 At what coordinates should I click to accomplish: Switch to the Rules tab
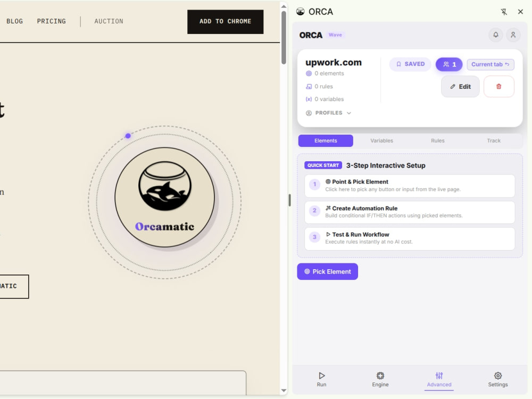click(438, 141)
